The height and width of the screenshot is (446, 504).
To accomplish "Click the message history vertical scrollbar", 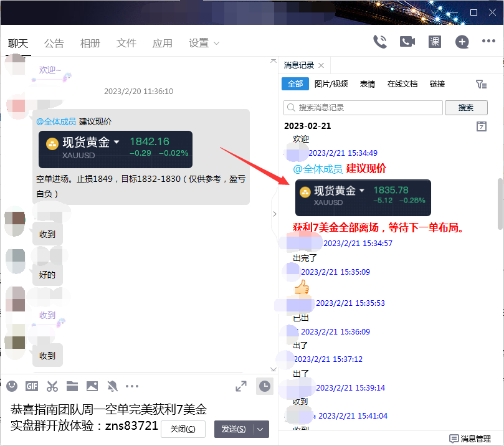I will (500, 204).
